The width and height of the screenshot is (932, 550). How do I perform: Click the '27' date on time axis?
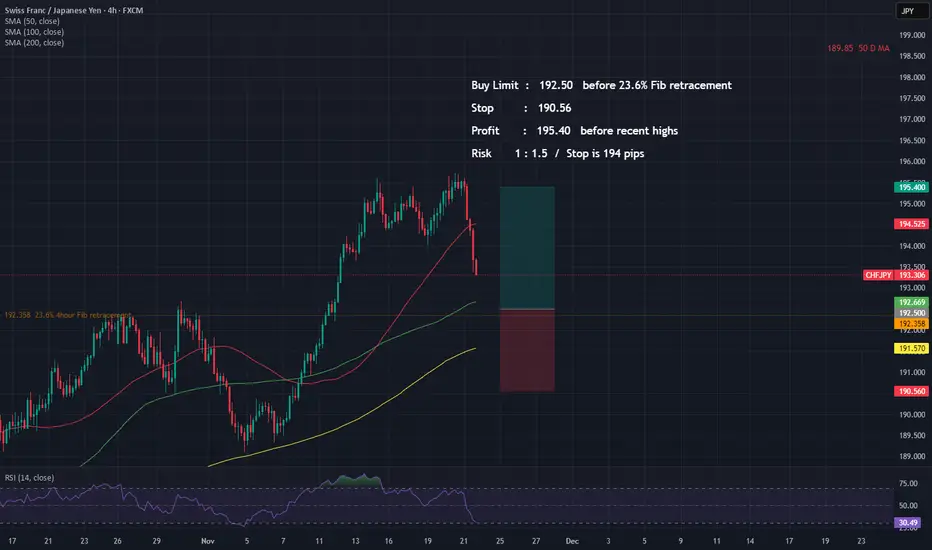point(536,541)
